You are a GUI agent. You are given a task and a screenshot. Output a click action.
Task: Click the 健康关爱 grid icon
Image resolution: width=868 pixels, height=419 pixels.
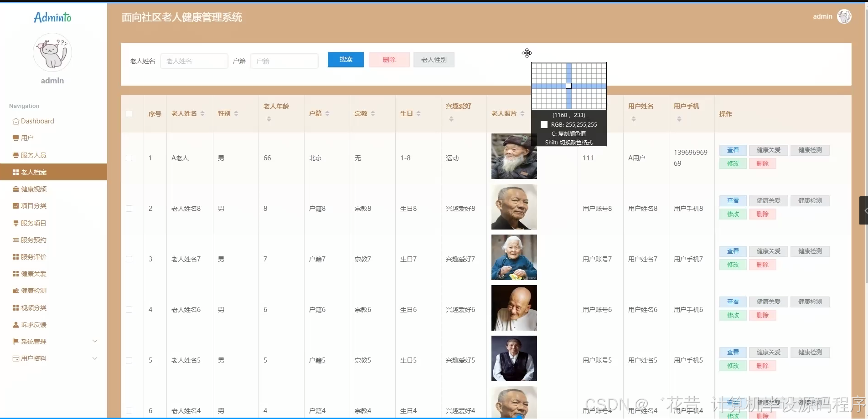[x=16, y=274]
